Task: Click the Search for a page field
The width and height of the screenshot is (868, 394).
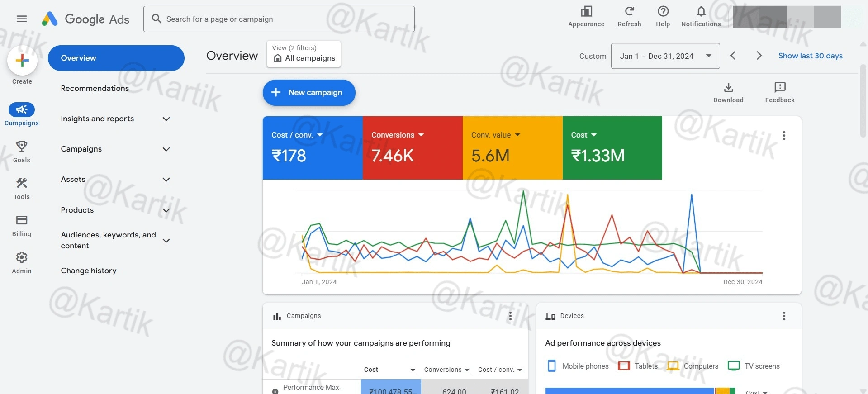Action: tap(279, 19)
